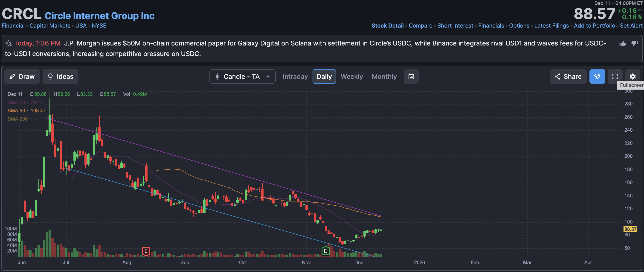Image resolution: width=644 pixels, height=272 pixels.
Task: Click the green earnings E marker
Action: (x=325, y=251)
